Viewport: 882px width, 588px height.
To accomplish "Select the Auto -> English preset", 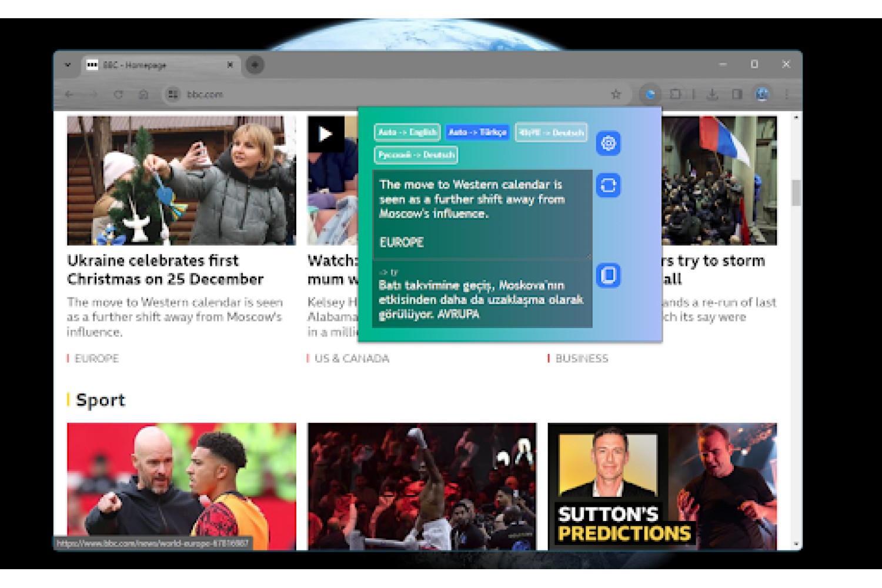I will point(407,132).
